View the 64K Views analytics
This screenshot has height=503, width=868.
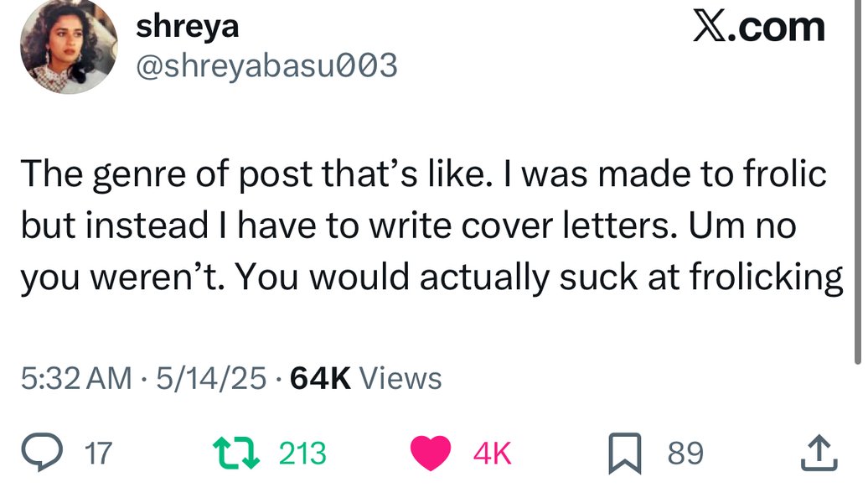point(365,378)
